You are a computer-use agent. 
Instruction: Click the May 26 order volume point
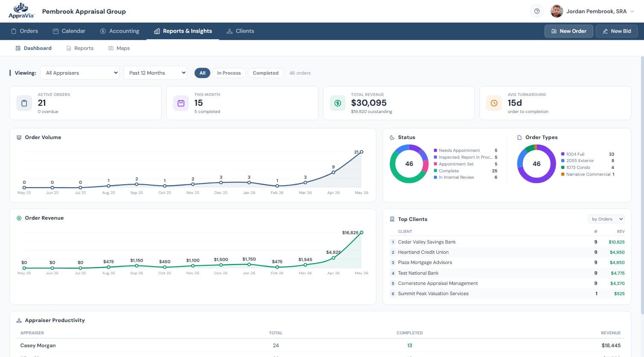tap(361, 152)
